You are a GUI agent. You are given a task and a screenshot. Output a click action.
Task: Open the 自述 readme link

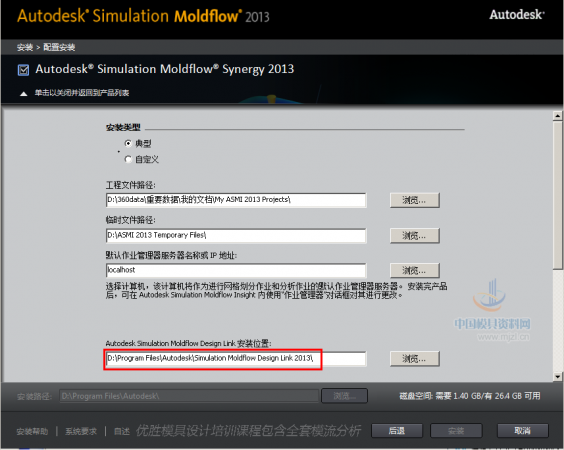pos(122,431)
